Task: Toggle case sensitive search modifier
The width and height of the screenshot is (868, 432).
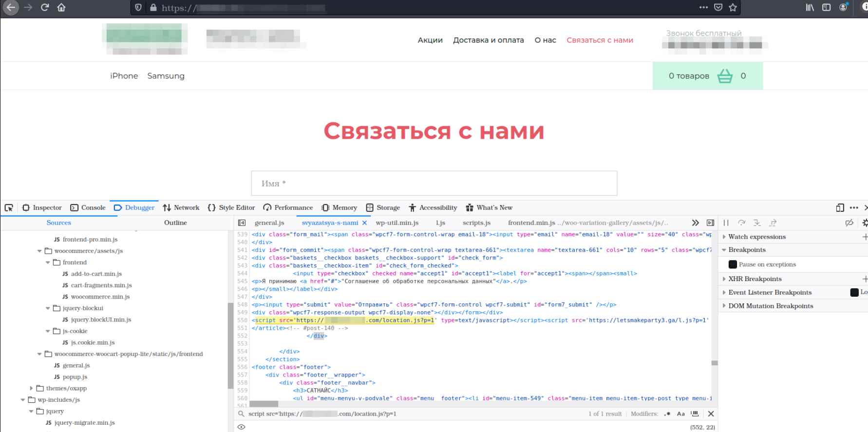Action: click(680, 414)
